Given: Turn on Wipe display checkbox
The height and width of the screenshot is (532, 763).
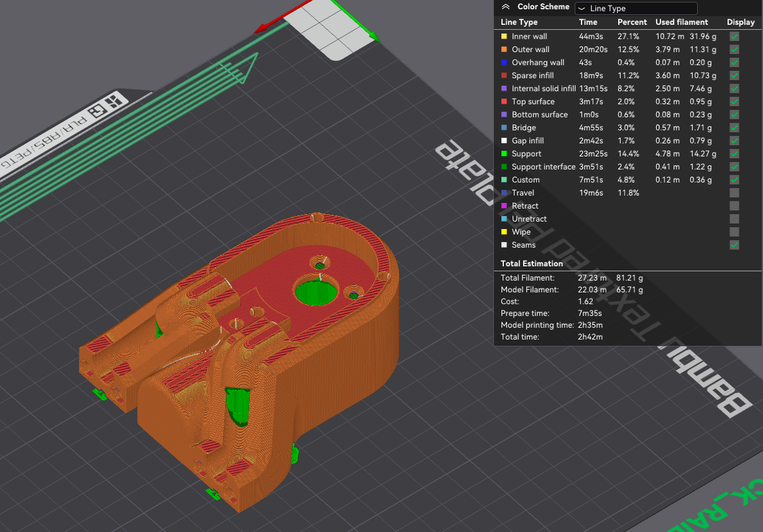Looking at the screenshot, I should [734, 232].
